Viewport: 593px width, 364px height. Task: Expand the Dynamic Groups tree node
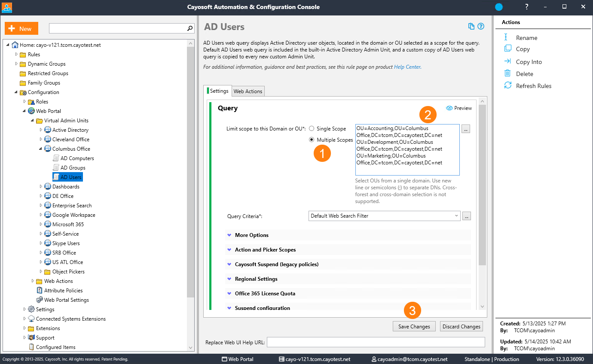tap(16, 64)
